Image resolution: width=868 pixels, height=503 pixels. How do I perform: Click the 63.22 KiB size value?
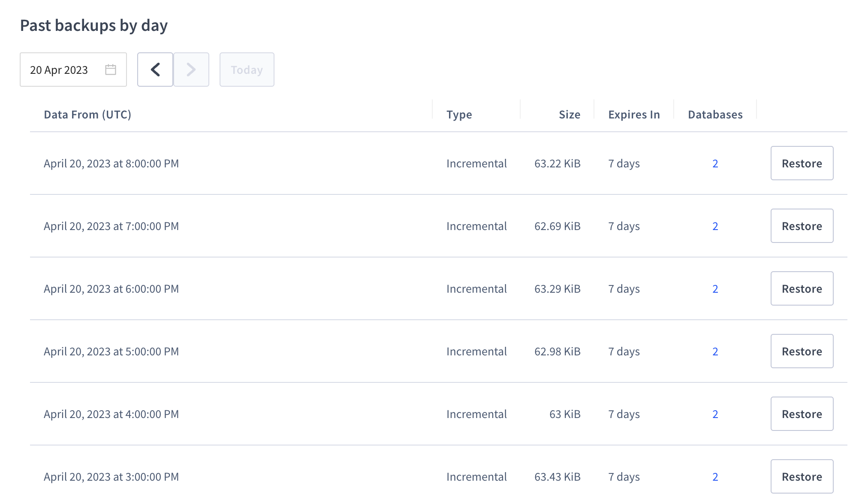558,164
